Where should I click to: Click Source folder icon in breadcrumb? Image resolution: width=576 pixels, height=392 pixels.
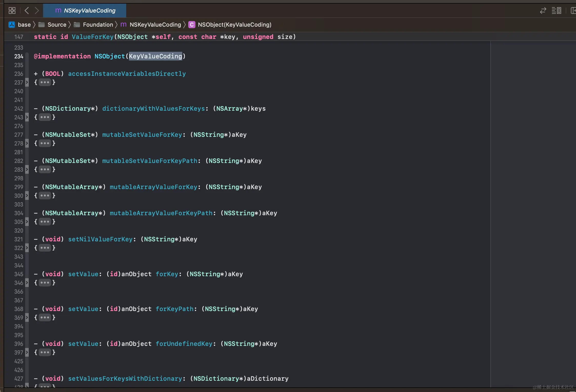pyautogui.click(x=42, y=25)
